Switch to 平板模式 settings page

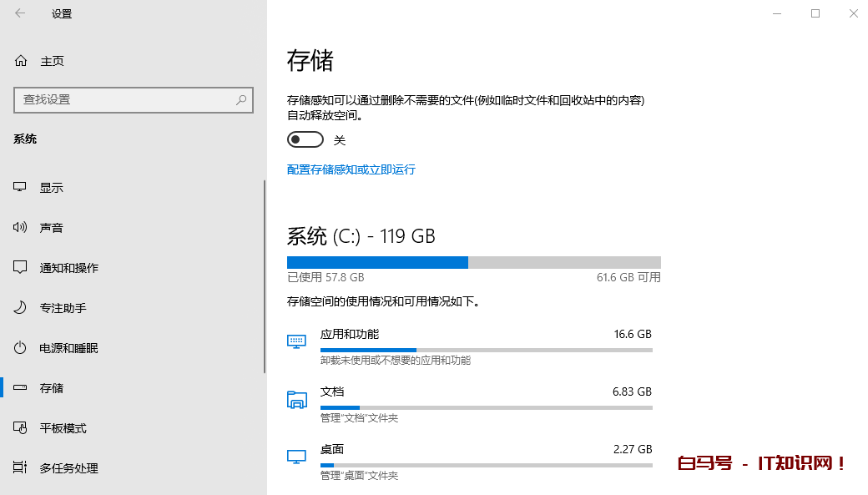63,428
